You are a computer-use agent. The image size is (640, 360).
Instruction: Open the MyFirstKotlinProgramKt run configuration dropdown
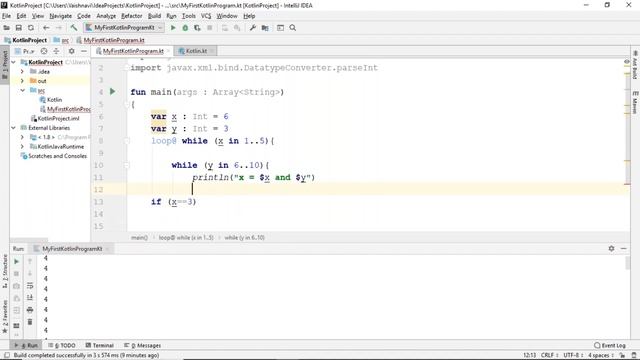[124, 28]
